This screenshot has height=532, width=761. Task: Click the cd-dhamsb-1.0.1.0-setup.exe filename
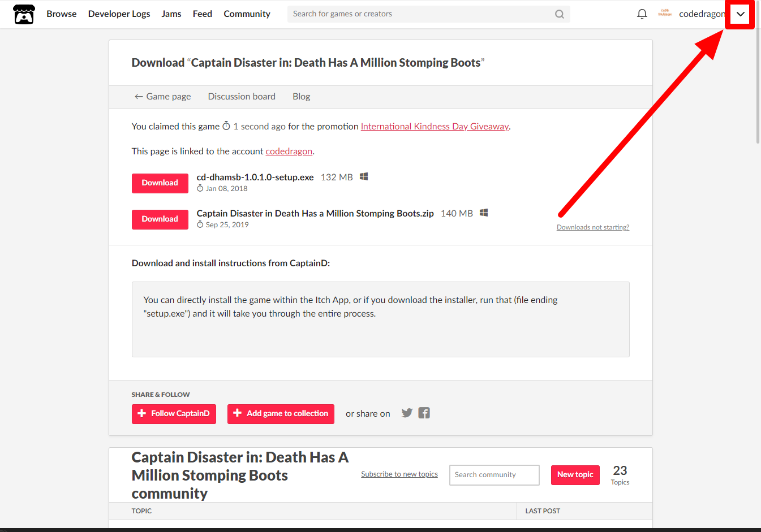point(255,177)
